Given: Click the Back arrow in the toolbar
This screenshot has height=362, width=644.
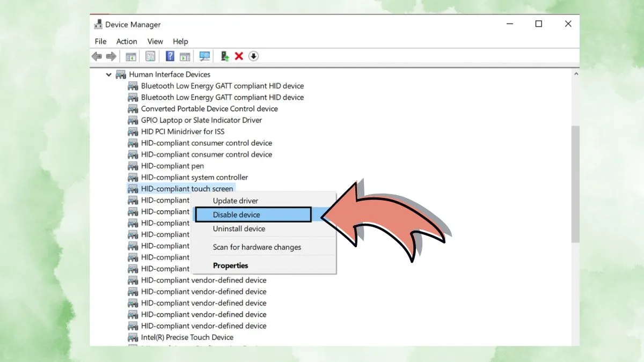Looking at the screenshot, I should pos(97,56).
